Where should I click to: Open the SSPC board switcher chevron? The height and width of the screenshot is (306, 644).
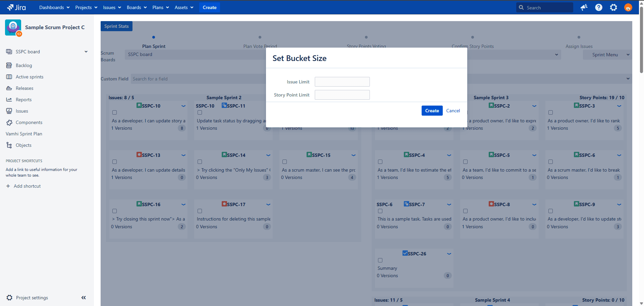click(86, 52)
